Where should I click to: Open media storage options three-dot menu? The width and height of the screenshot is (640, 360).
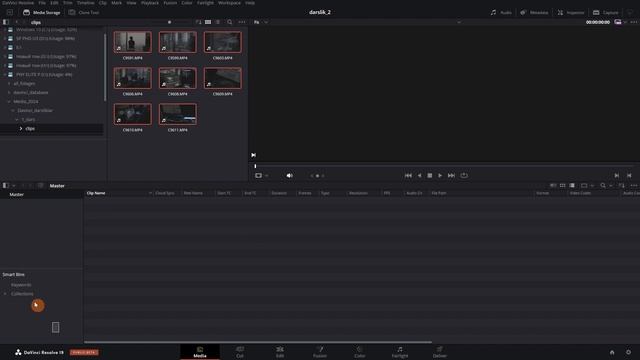242,22
